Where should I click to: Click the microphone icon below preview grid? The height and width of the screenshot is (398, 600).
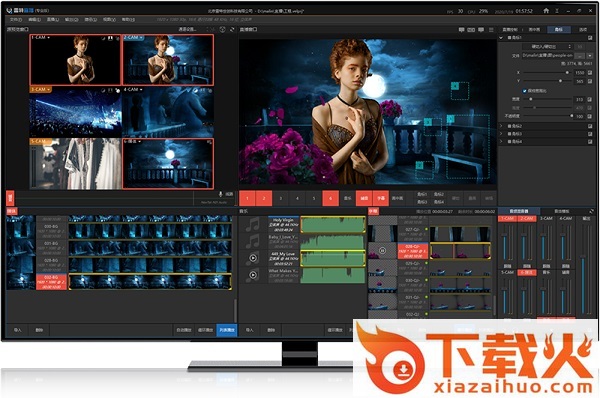coord(220,194)
